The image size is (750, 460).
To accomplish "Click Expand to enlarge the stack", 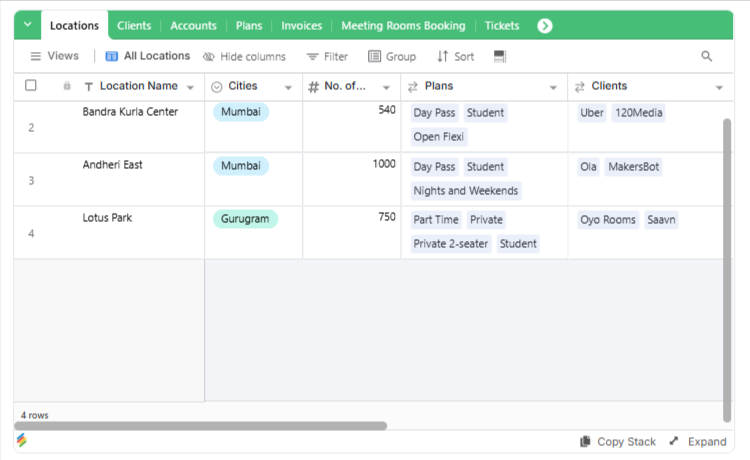I will pos(698,442).
